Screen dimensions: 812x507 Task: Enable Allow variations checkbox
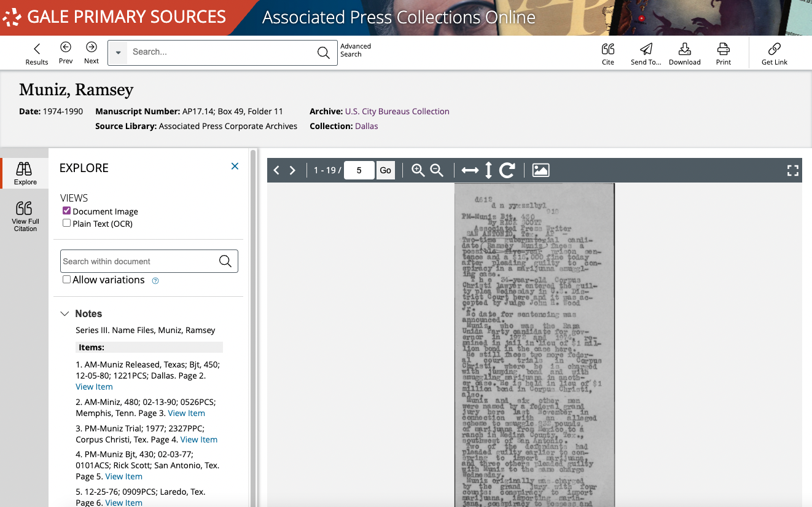tap(67, 280)
